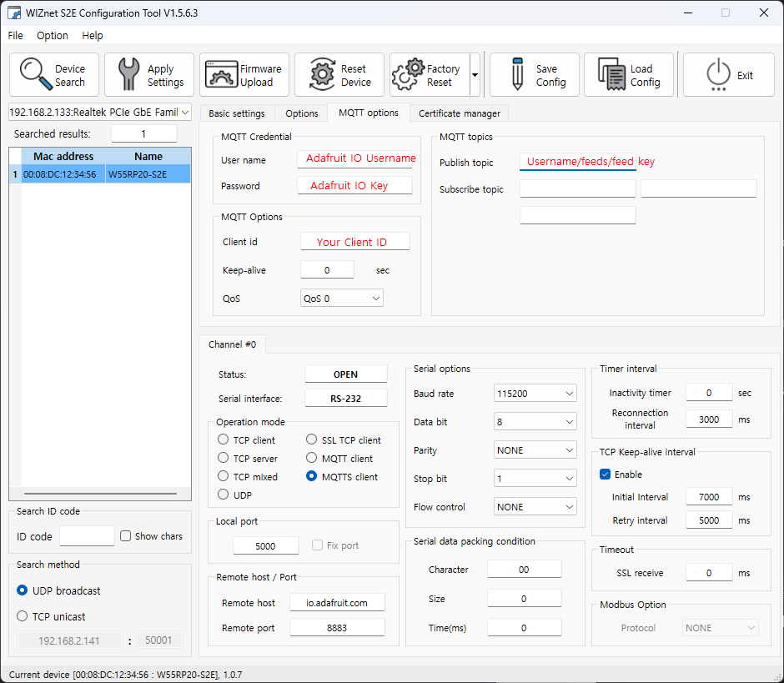
Task: Open the Data bit dropdown
Action: coord(535,422)
